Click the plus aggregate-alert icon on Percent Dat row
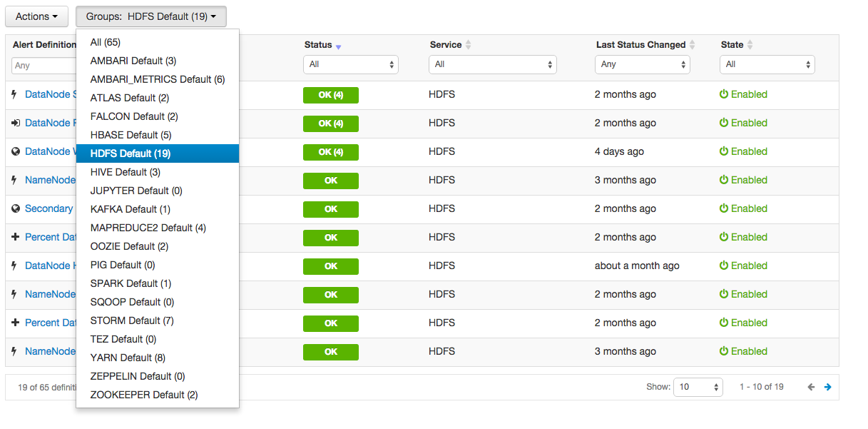The height and width of the screenshot is (429, 868). [x=16, y=236]
